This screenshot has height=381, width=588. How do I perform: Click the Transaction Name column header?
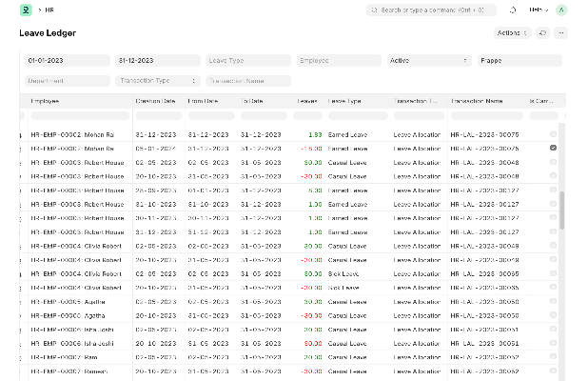[x=477, y=100]
